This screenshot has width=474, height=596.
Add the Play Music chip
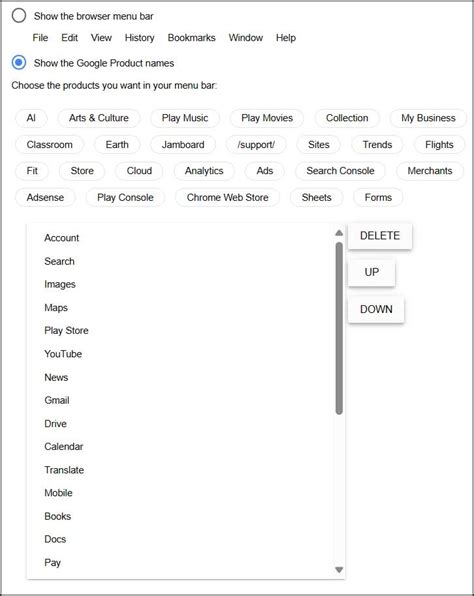tap(185, 118)
